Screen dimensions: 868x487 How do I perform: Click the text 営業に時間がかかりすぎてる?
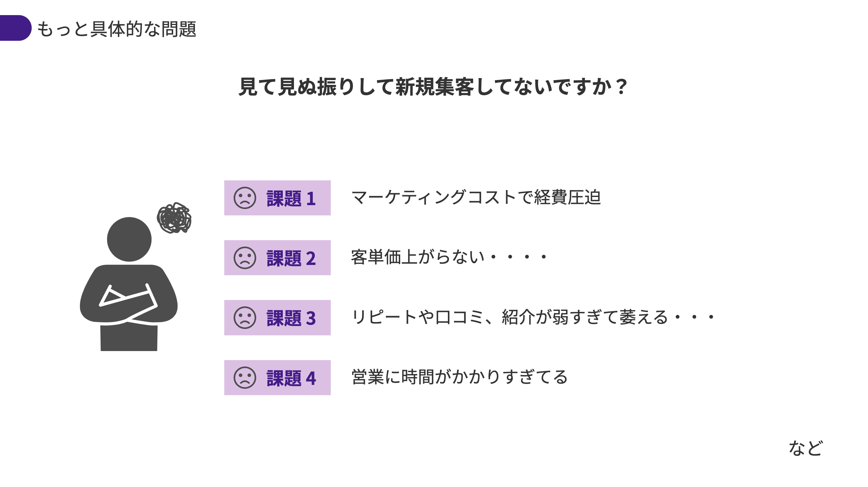(460, 377)
